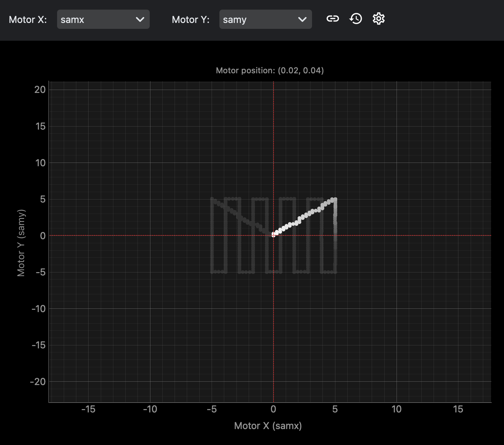This screenshot has width=504, height=445.
Task: Click the top-left corner point of scan trace
Action: (212, 200)
